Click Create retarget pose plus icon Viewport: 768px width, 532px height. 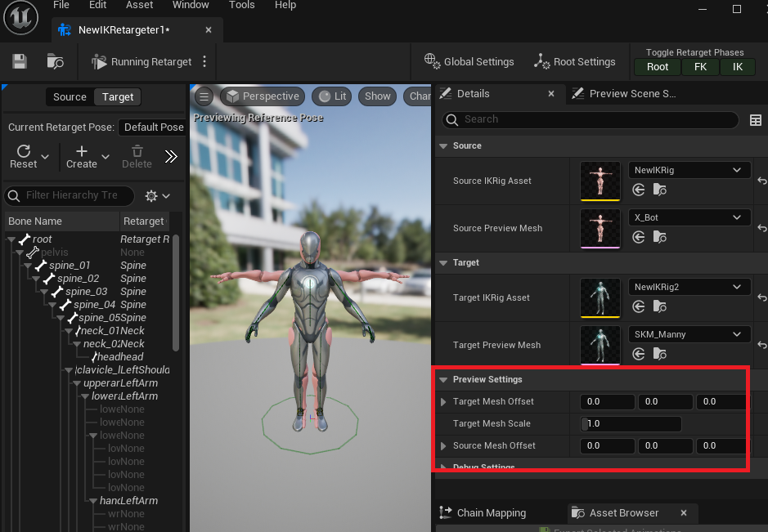coord(82,157)
